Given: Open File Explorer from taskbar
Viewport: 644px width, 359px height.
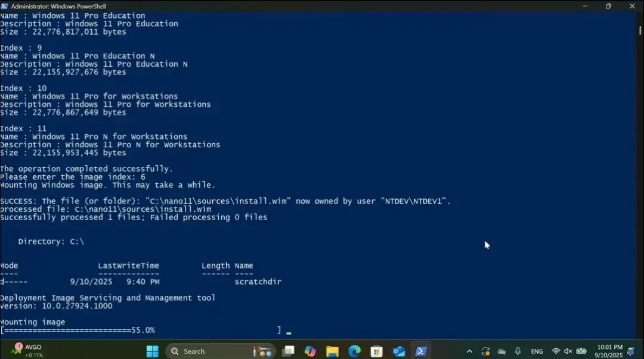Looking at the screenshot, I should point(332,351).
